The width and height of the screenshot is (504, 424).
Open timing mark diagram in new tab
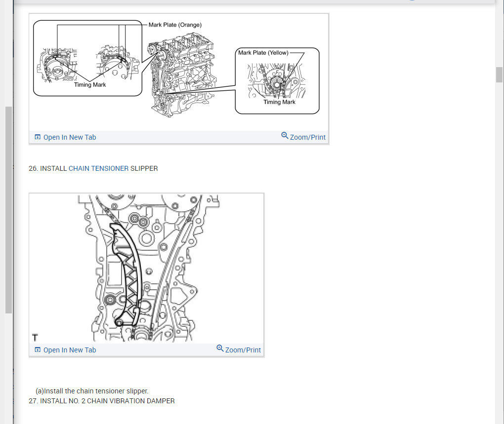70,137
